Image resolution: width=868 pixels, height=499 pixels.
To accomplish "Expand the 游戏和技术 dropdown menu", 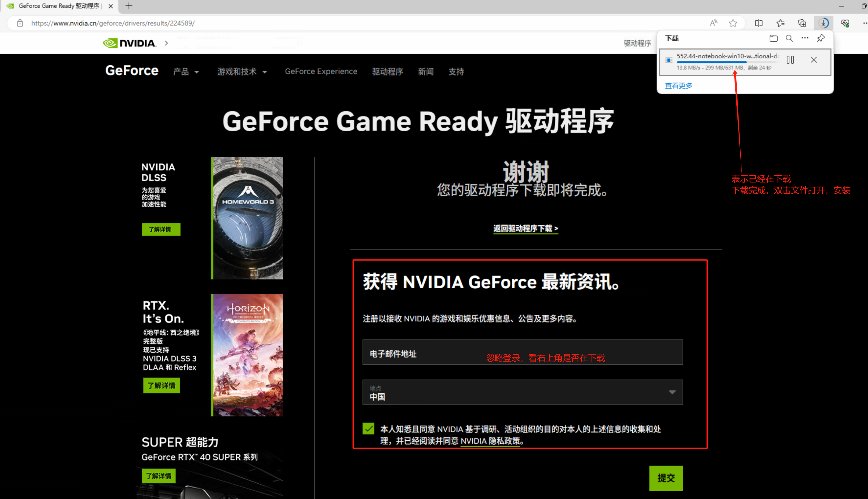I will click(x=242, y=72).
